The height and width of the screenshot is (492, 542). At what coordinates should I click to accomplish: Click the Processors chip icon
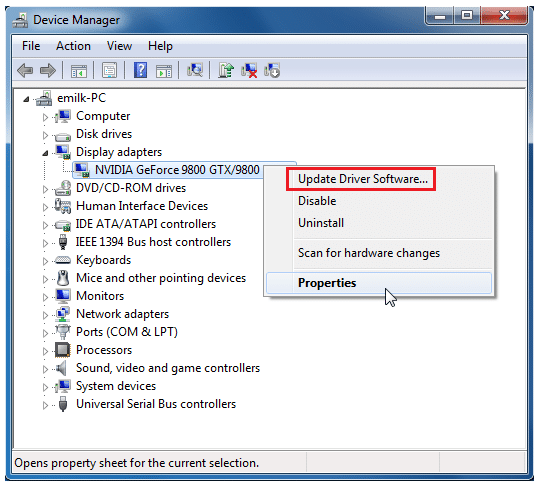click(x=63, y=350)
